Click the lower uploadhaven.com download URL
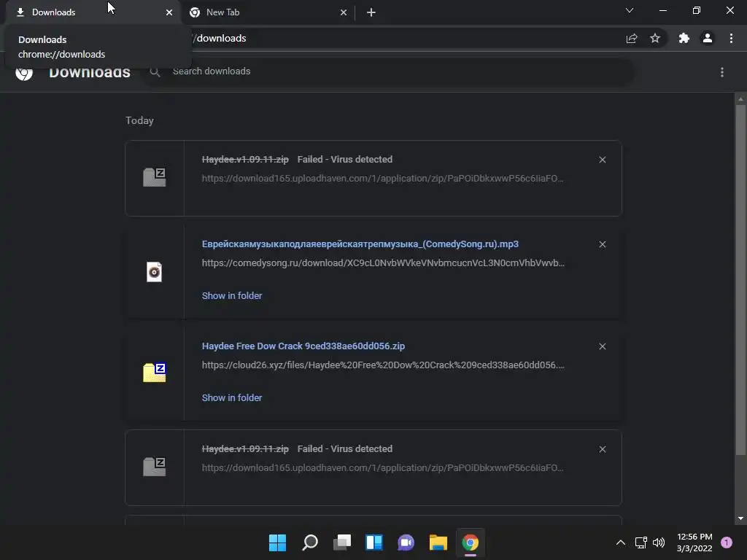 [x=382, y=468]
